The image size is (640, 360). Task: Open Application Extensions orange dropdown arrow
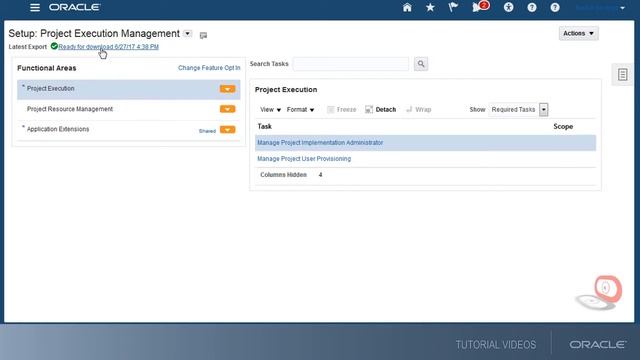227,130
